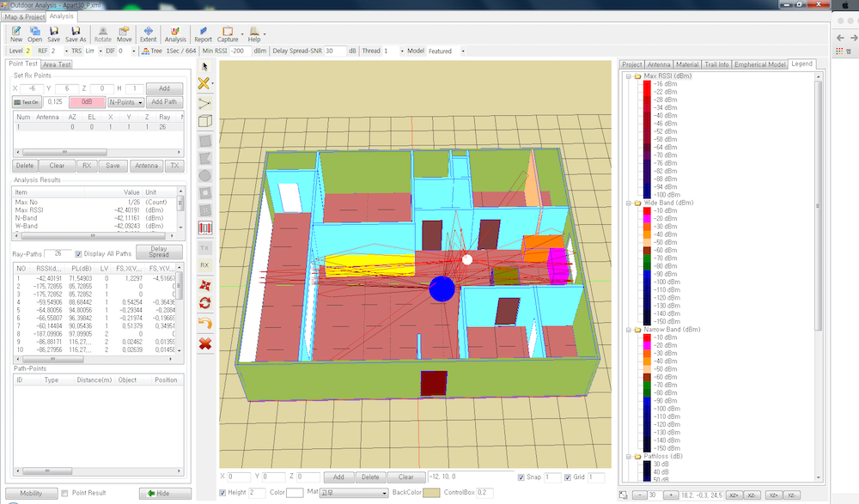Toggle the Grid checkbox
This screenshot has height=504, width=859.
coord(568,477)
